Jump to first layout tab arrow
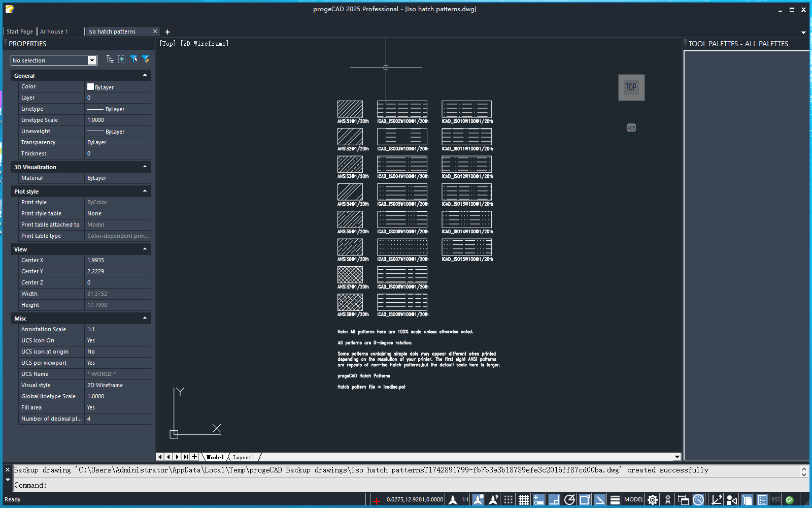812x508 pixels. pyautogui.click(x=160, y=457)
